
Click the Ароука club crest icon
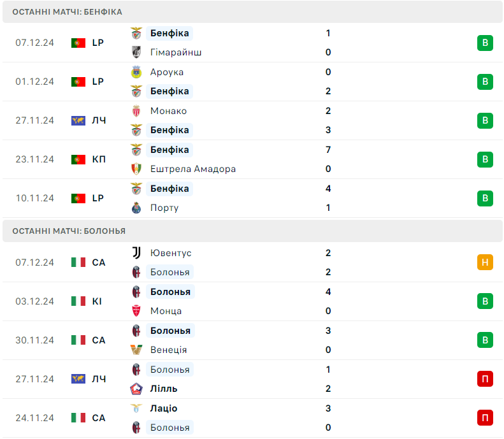(x=136, y=72)
